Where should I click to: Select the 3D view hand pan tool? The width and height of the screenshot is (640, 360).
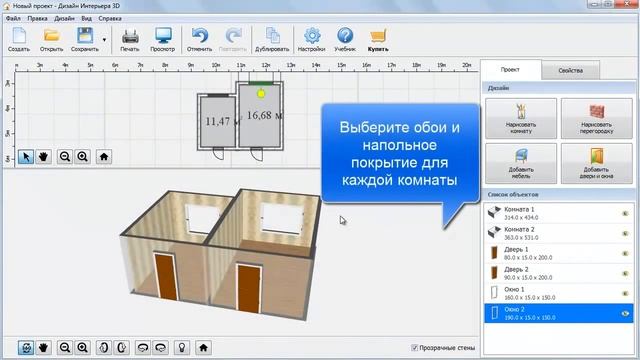click(43, 348)
